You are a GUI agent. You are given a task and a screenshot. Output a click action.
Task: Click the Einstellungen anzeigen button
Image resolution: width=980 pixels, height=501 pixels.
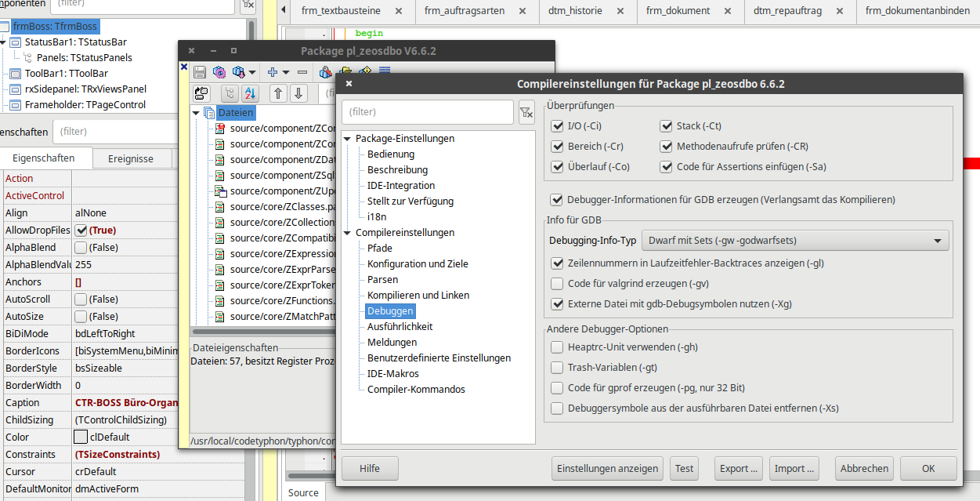pos(607,469)
